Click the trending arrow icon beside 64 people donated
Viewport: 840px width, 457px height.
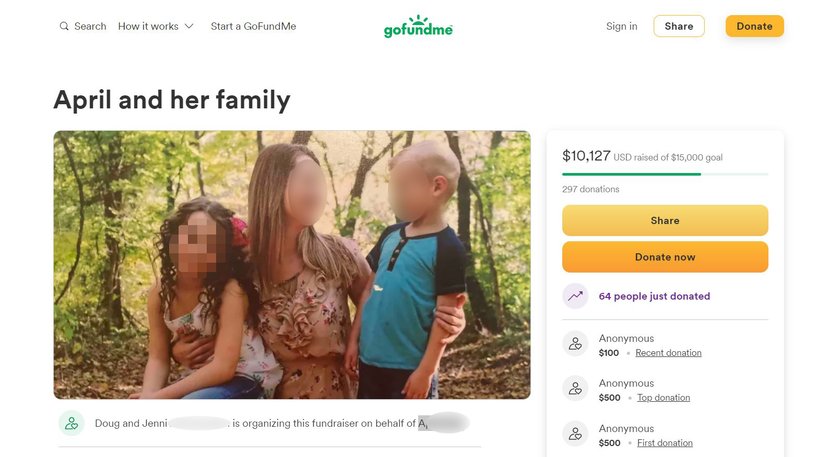575,296
